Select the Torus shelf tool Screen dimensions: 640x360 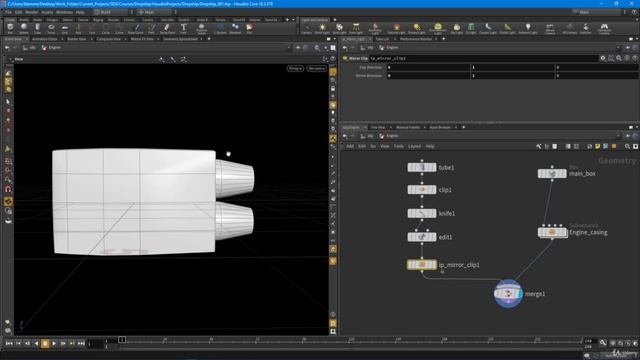coord(51,28)
